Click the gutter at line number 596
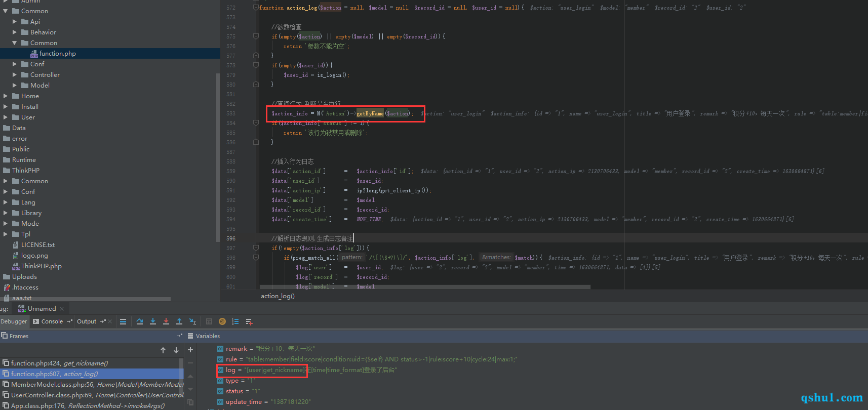Viewport: 868px width, 410px height. tap(231, 238)
